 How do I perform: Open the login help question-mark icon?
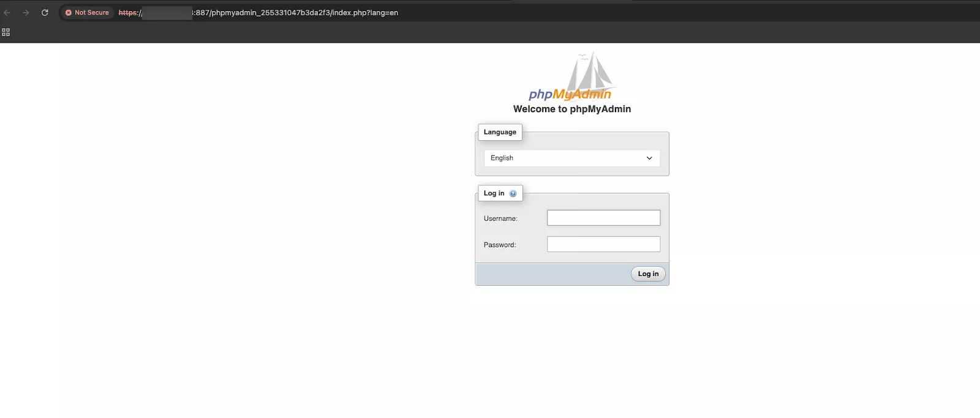(x=513, y=193)
